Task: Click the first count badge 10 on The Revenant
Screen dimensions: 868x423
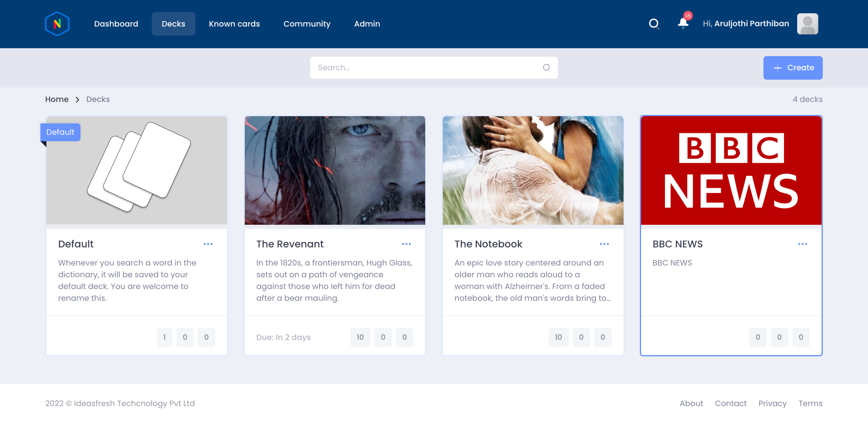Action: point(360,337)
